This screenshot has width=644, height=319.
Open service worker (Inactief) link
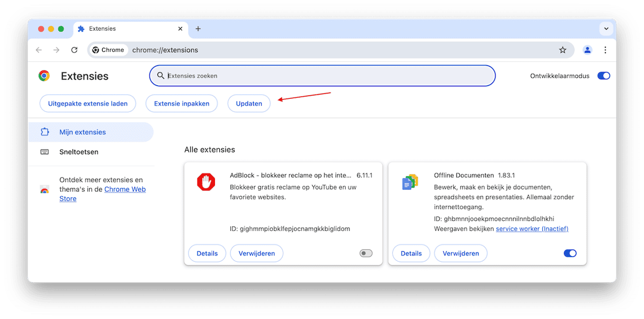click(532, 229)
